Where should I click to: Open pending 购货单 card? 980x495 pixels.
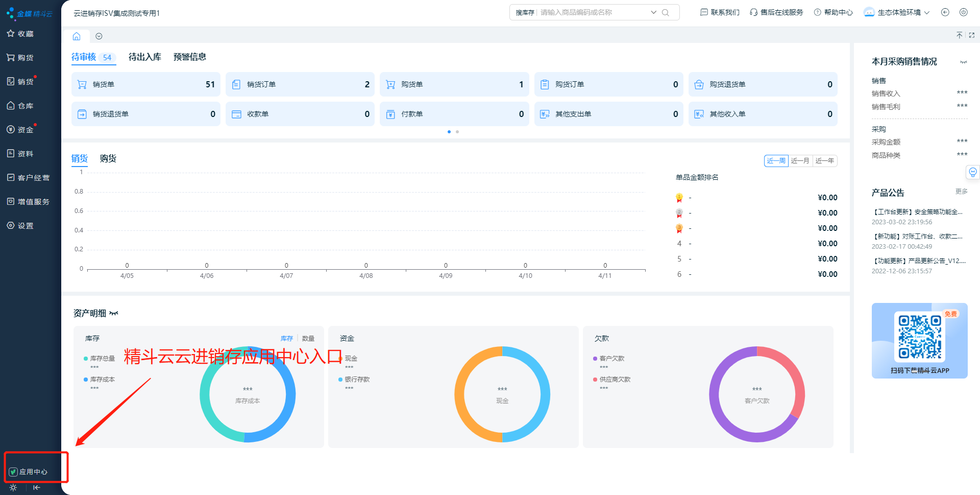pos(454,84)
